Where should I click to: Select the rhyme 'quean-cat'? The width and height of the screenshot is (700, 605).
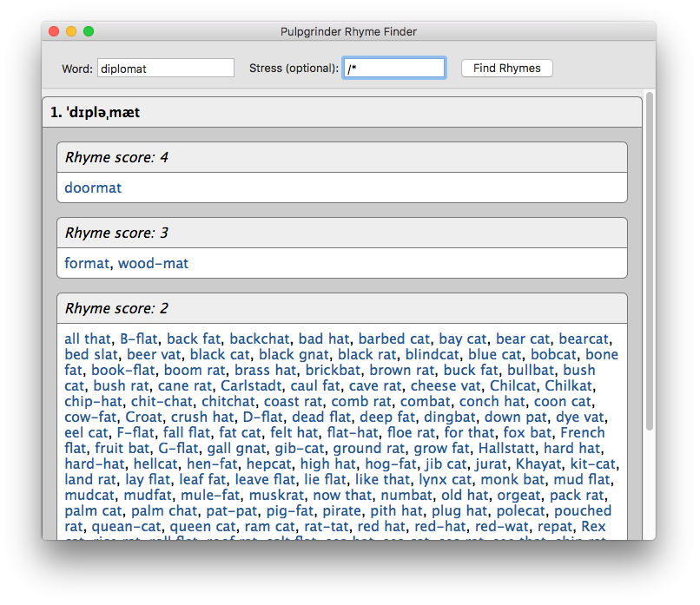tap(126, 527)
